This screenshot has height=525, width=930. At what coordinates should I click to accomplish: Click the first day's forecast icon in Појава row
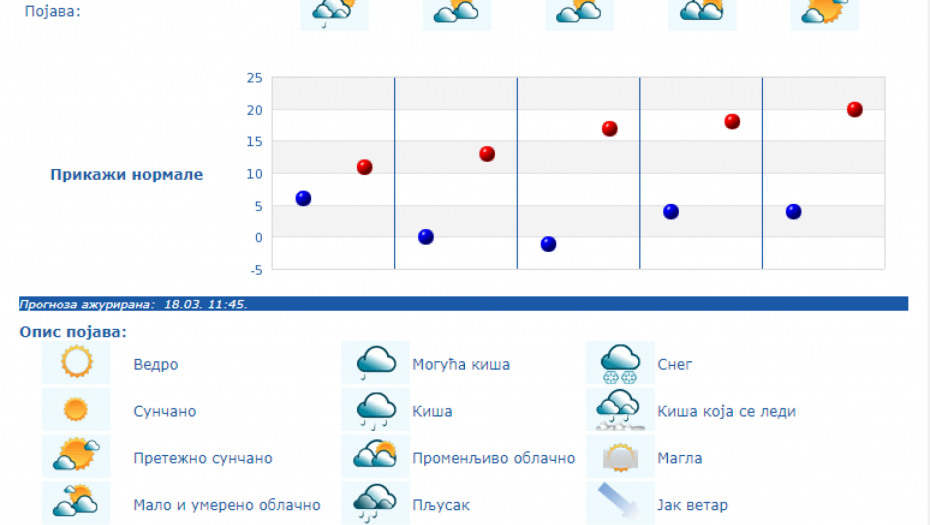click(334, 12)
